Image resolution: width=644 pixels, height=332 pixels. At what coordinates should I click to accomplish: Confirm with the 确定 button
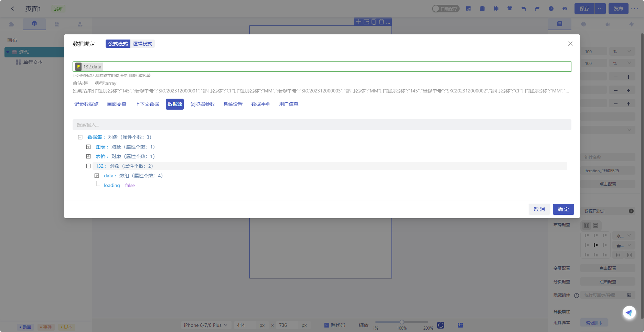tap(563, 209)
